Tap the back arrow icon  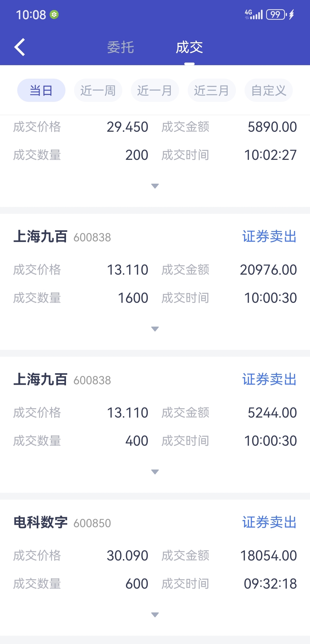[20, 47]
